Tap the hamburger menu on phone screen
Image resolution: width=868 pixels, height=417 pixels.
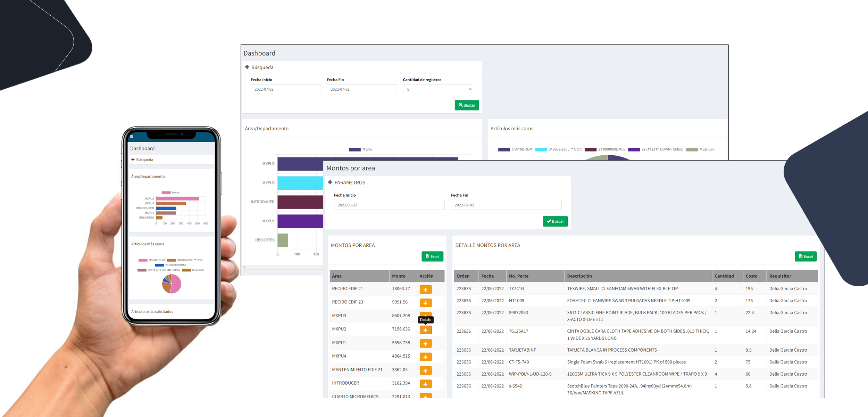coord(132,137)
